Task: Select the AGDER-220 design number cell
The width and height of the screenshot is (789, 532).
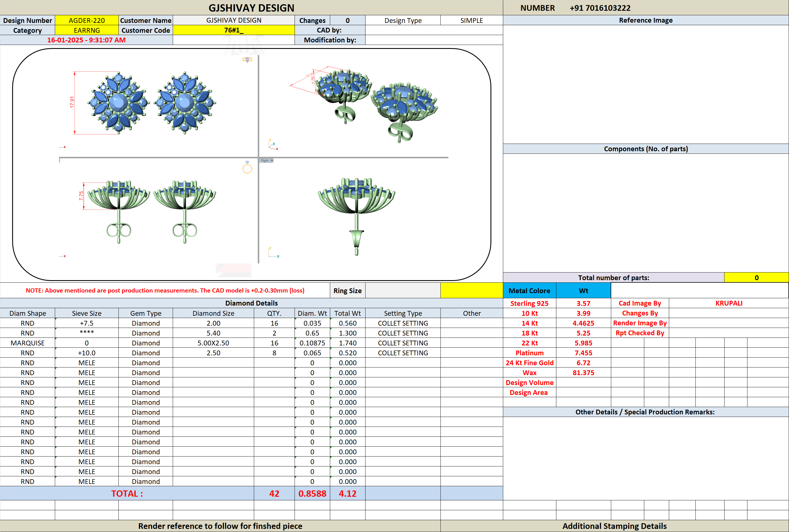Action: pyautogui.click(x=87, y=20)
